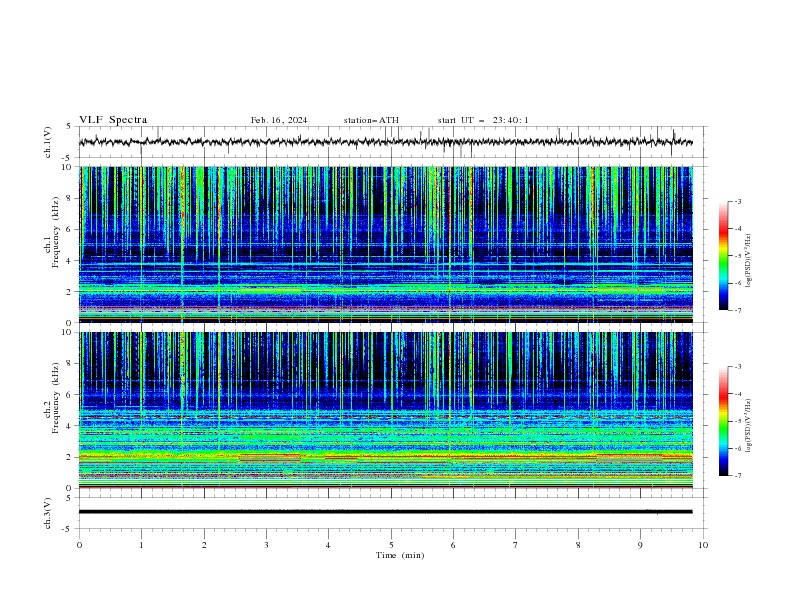Viewport: 792px width, 612px height.
Task: Click the ch.1 spectrogram colorbar
Action: pos(723,256)
